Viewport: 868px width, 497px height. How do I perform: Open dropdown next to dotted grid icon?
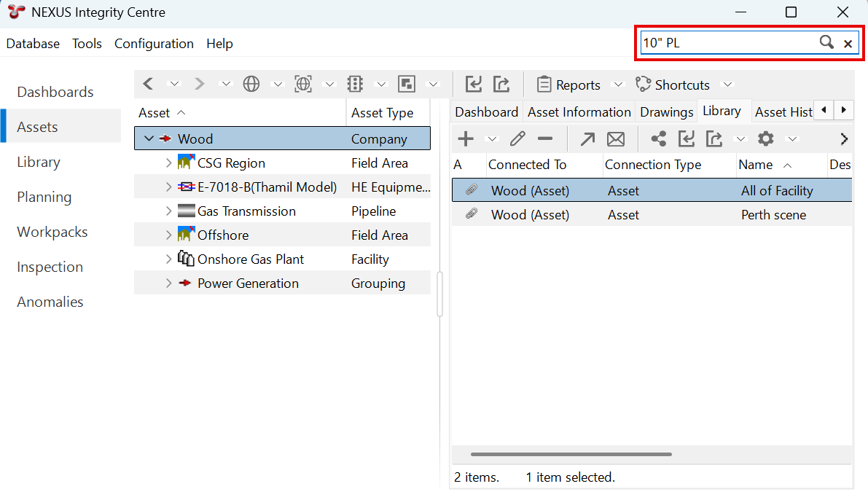coord(381,85)
